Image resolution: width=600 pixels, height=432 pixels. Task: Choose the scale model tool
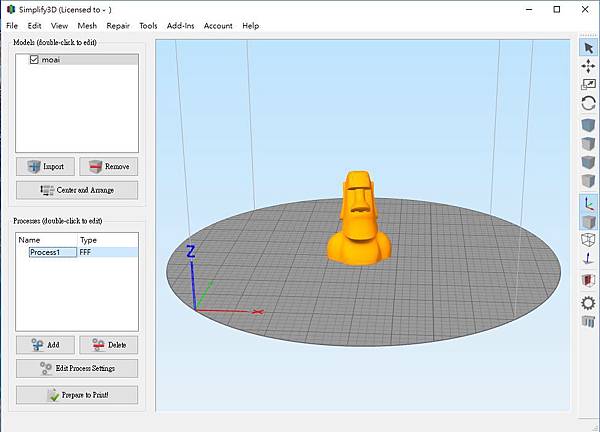pos(588,84)
